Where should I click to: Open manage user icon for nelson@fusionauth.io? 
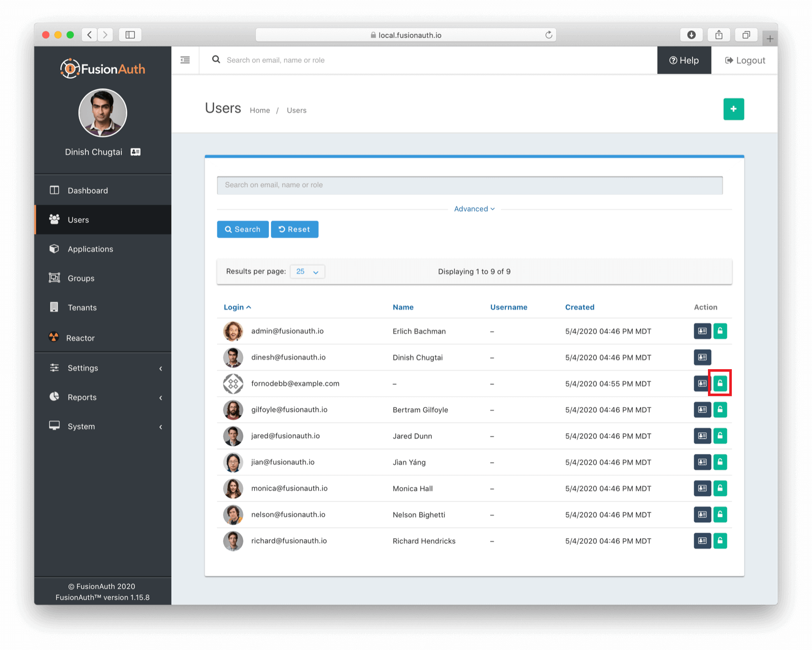click(x=702, y=514)
